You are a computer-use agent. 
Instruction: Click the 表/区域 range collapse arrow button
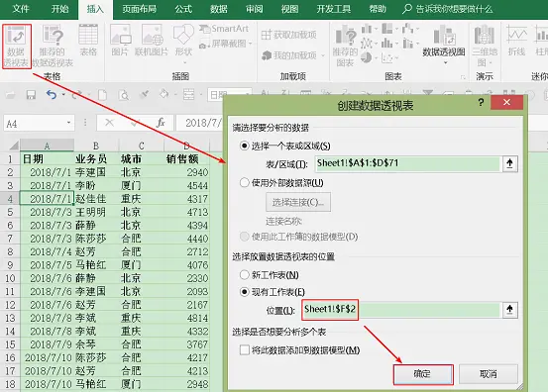pos(510,163)
